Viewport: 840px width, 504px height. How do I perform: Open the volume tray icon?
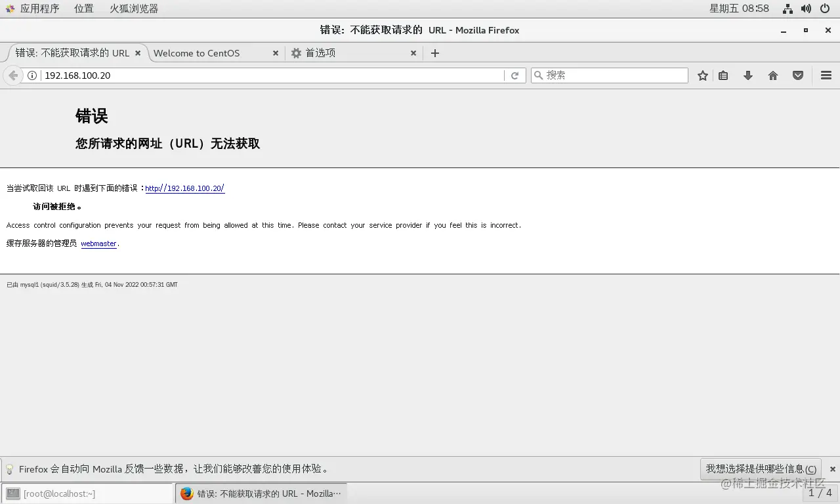[x=806, y=9]
